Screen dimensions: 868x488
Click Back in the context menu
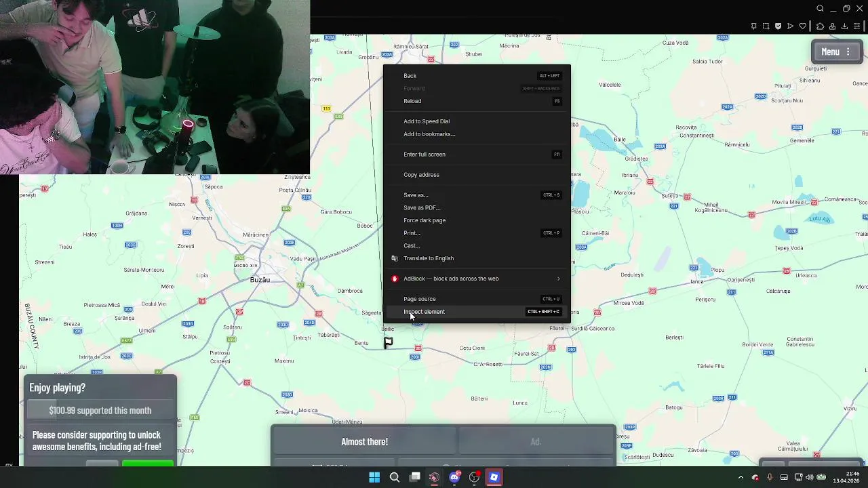477,76
